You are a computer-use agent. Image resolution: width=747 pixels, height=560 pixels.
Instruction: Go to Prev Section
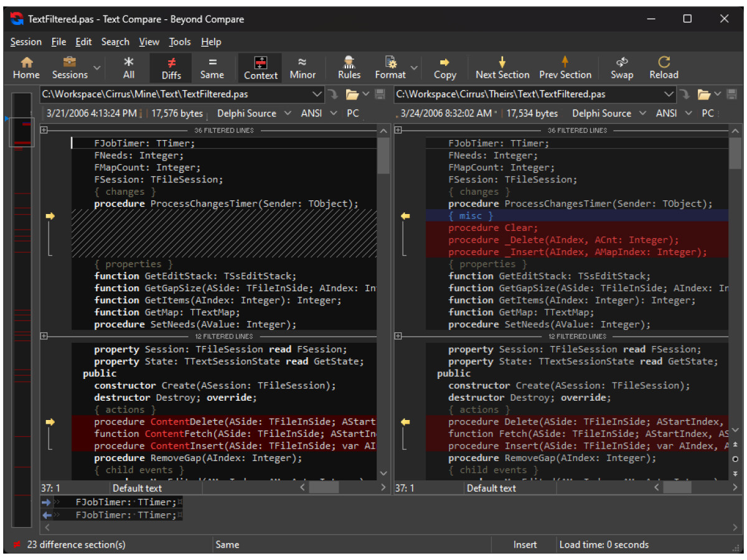pyautogui.click(x=565, y=68)
